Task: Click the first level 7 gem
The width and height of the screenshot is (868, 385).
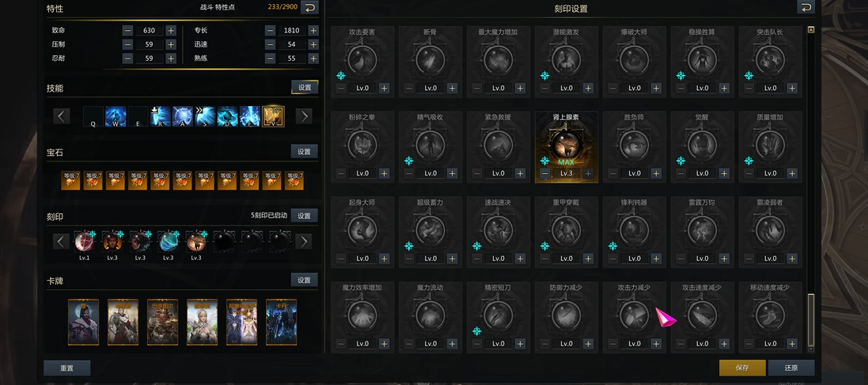Action: 71,180
